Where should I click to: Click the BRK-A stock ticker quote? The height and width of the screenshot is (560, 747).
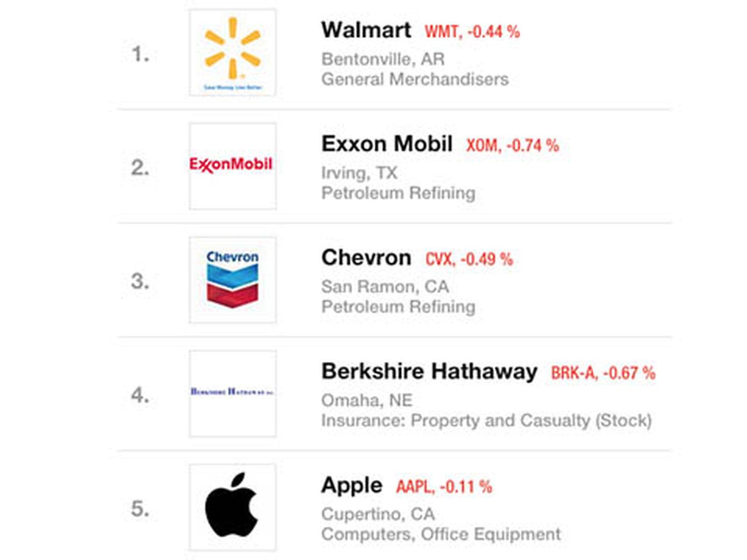(x=603, y=373)
